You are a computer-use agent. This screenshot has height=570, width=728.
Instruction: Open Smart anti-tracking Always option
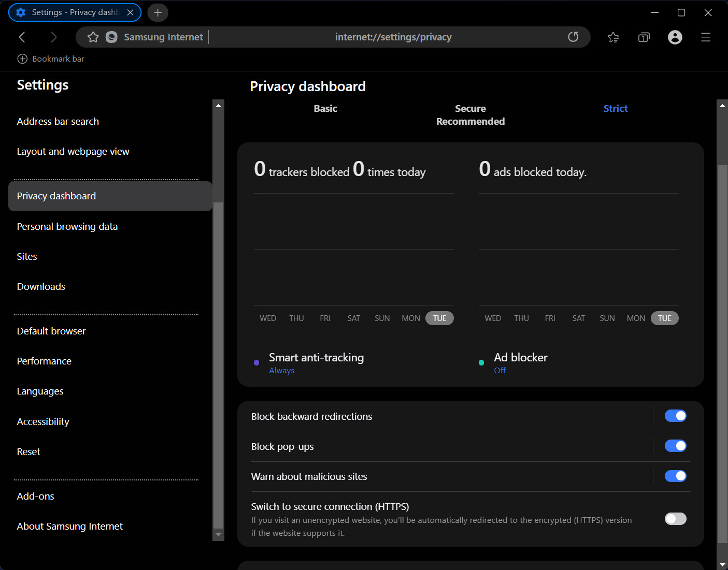click(x=282, y=371)
